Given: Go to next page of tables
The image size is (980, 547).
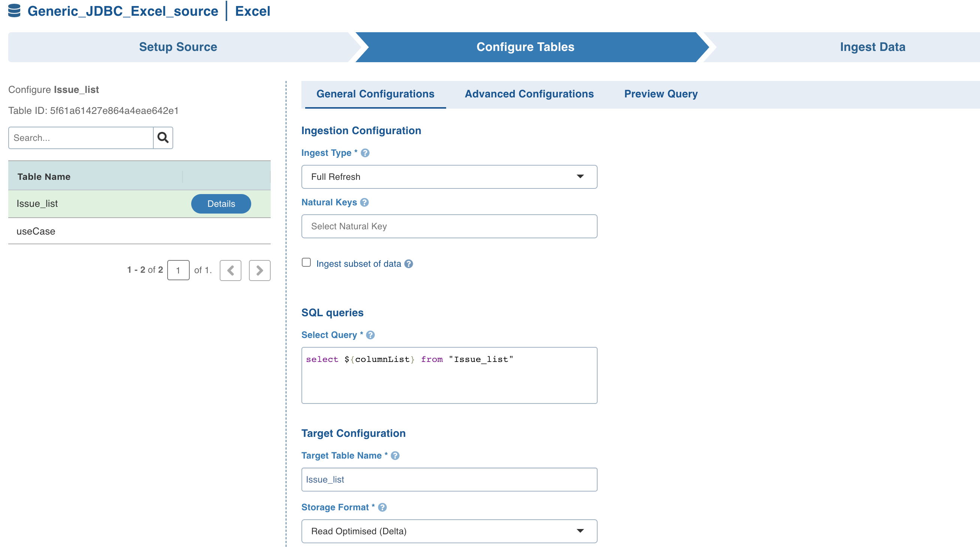Looking at the screenshot, I should (x=259, y=270).
